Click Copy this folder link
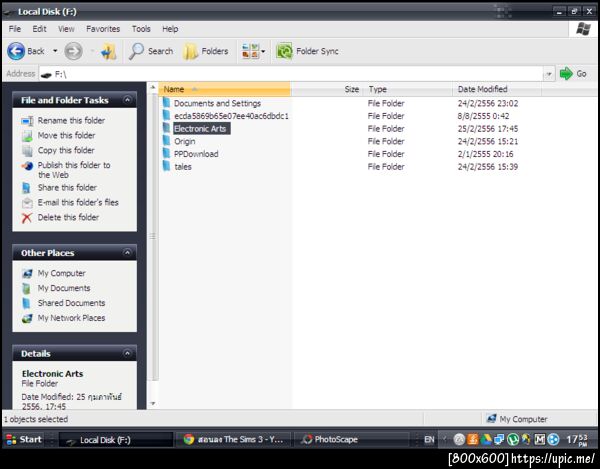The height and width of the screenshot is (469, 600). coord(66,150)
